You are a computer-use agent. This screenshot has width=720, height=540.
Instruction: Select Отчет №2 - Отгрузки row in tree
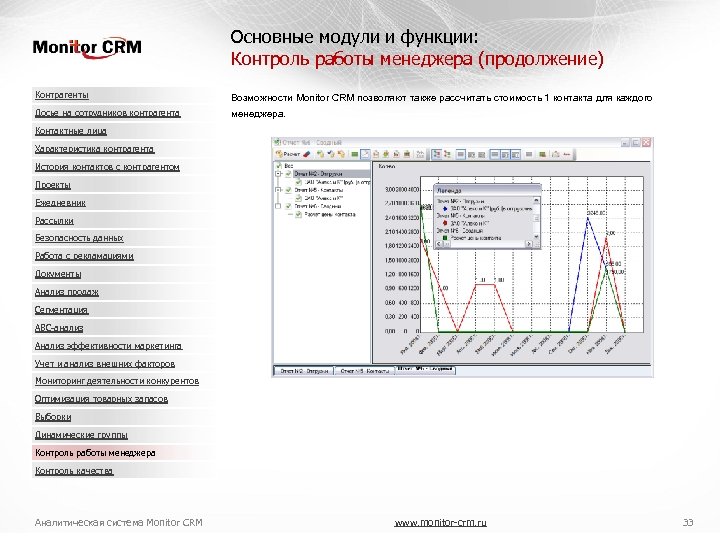(332, 174)
